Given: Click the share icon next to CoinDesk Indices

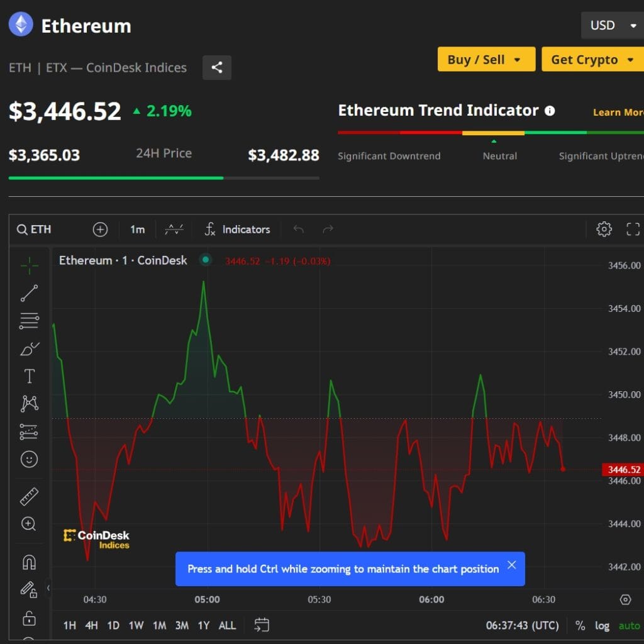Looking at the screenshot, I should click(217, 67).
